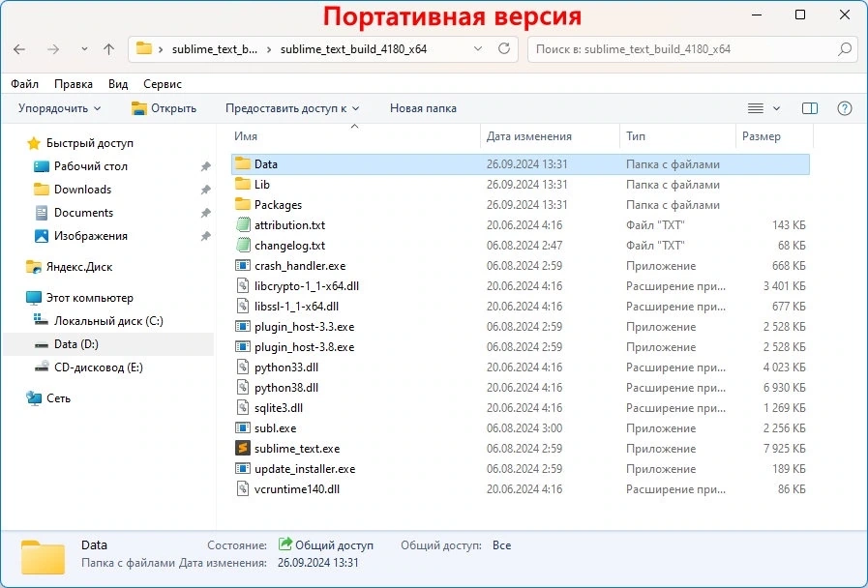Click the pin icon next to Изображения
Image resolution: width=868 pixels, height=588 pixels.
click(205, 236)
